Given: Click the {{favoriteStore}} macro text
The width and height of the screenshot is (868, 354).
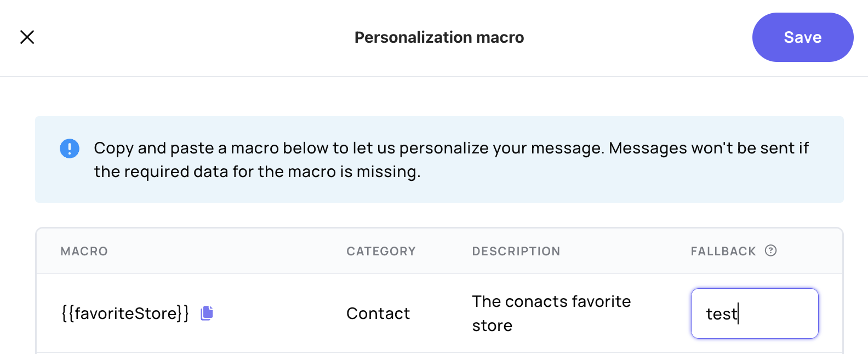Looking at the screenshot, I should click(x=125, y=313).
